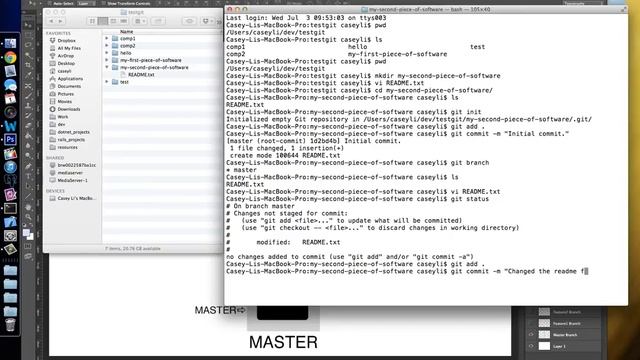The width and height of the screenshot is (640, 360).
Task: Show the Feature2 Branch layer
Action: (x=531, y=312)
